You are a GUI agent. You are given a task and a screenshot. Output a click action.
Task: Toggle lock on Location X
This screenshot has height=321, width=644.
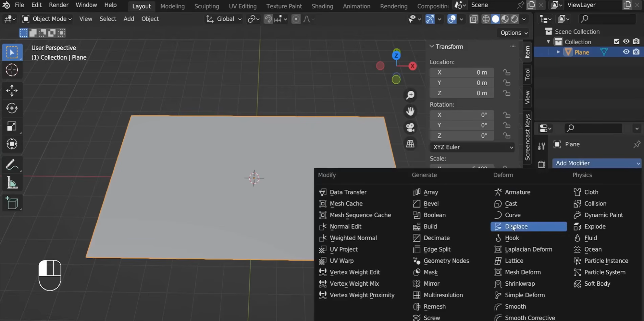click(506, 72)
